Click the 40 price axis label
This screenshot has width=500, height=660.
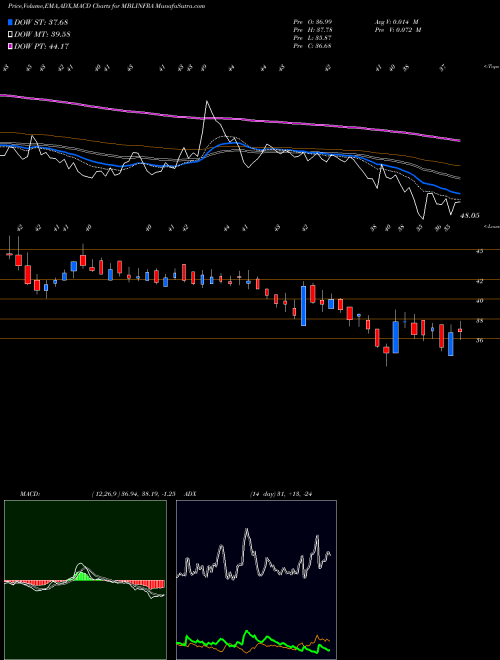[x=479, y=301]
